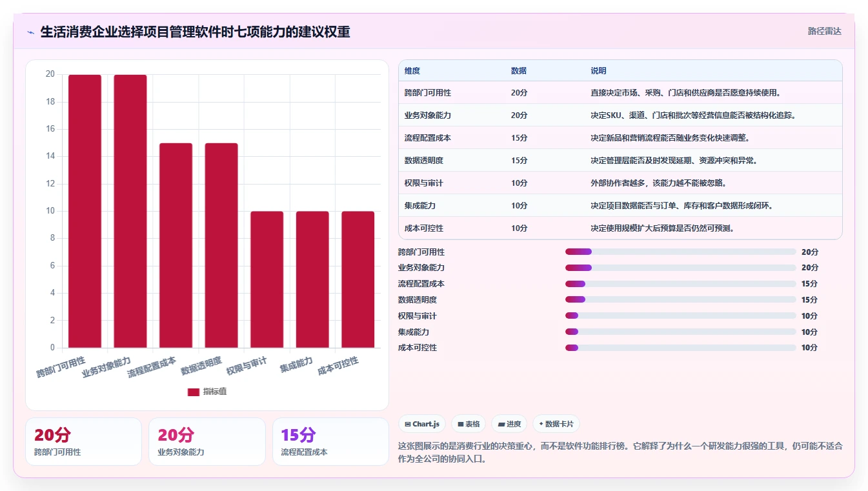Image resolution: width=868 pixels, height=491 pixels.
Task: Click the 路径雷达 label in header
Action: [824, 31]
